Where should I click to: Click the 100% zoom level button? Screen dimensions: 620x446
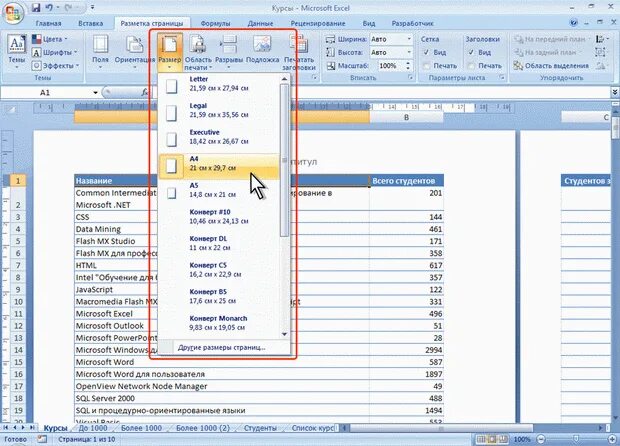pos(522,439)
